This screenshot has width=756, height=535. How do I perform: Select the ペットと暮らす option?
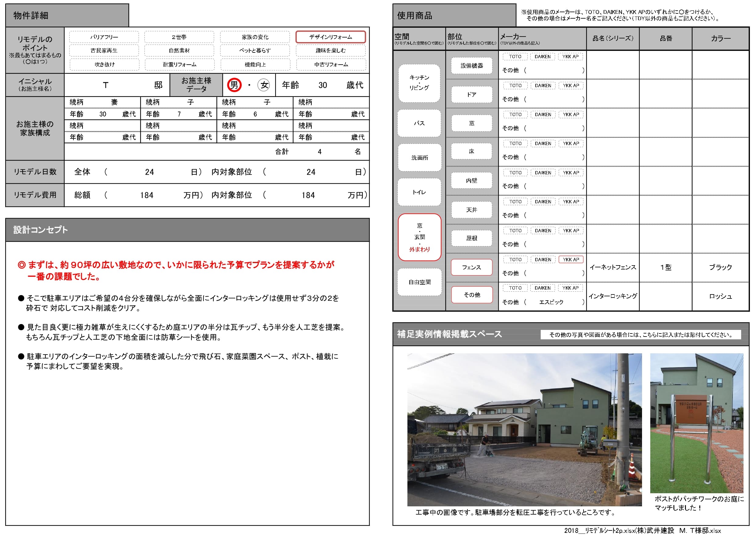[255, 50]
